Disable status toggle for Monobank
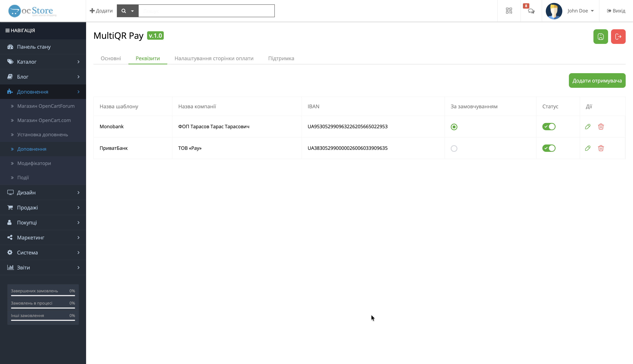The width and height of the screenshot is (633, 364). tap(549, 127)
